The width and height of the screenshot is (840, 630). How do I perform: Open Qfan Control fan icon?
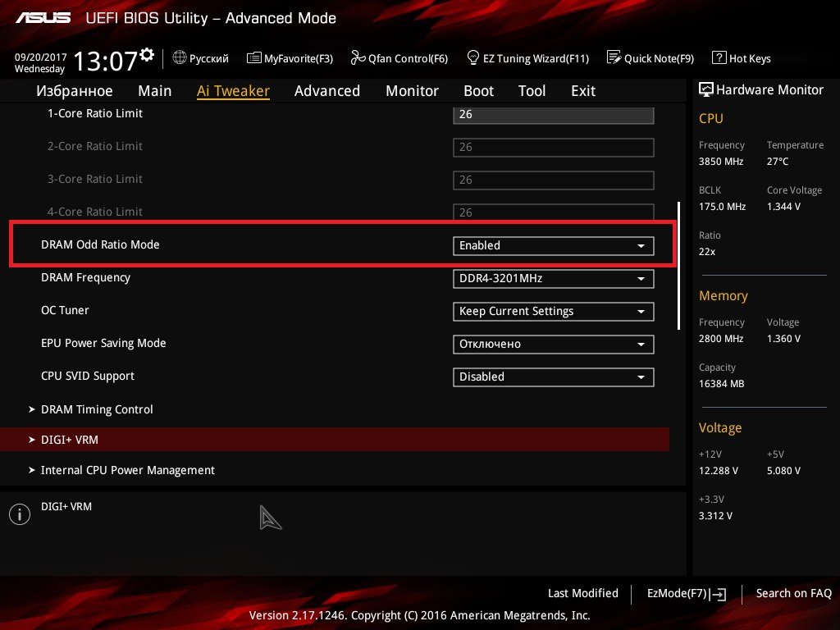pos(358,58)
